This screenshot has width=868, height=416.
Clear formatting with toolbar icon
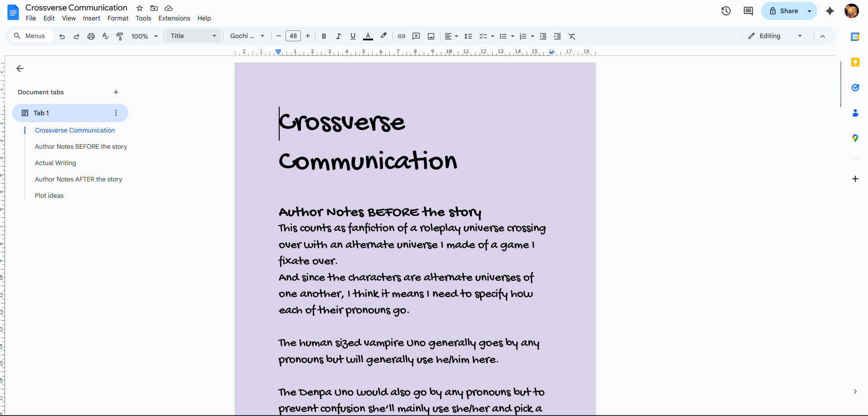(x=572, y=36)
